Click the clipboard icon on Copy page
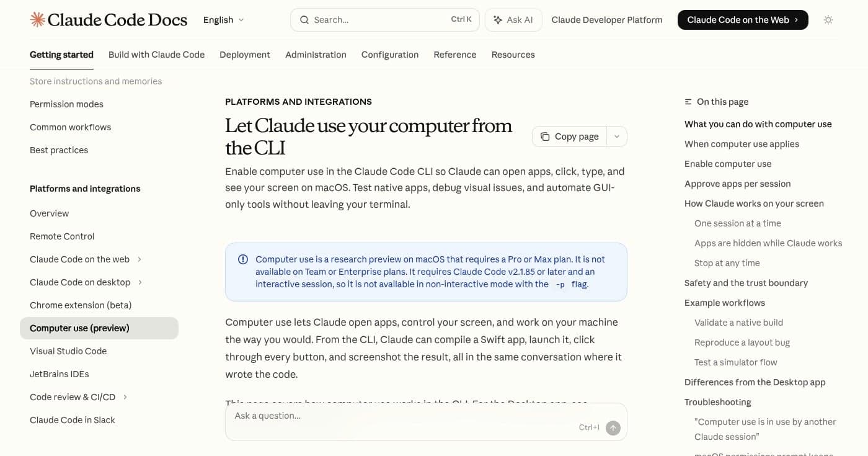This screenshot has height=456, width=868. [x=546, y=136]
